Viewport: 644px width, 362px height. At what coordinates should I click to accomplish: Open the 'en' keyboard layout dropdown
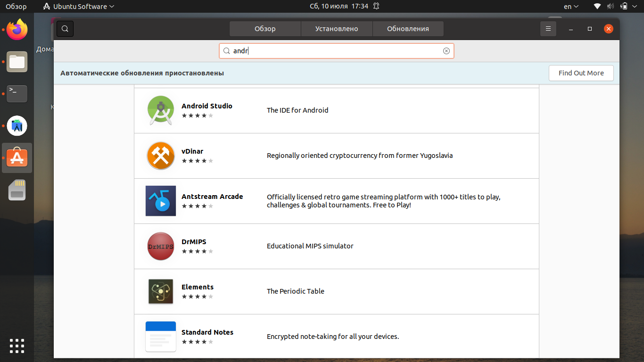[x=571, y=7]
